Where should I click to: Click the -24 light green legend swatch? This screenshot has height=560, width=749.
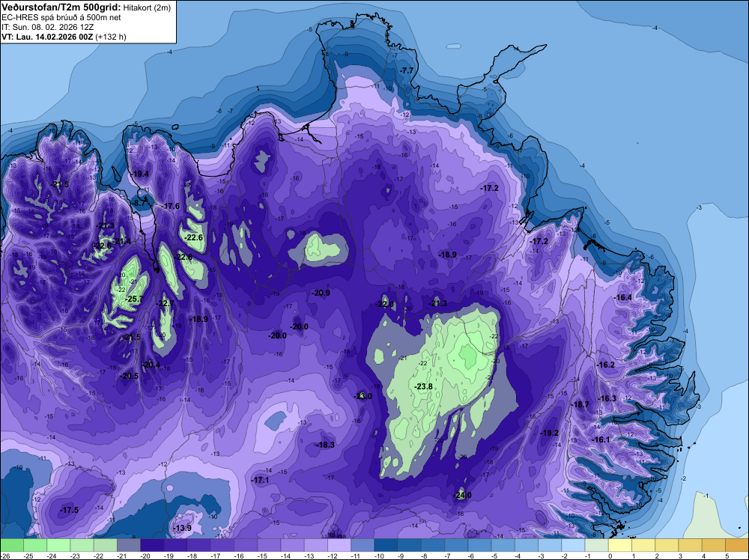click(x=58, y=545)
